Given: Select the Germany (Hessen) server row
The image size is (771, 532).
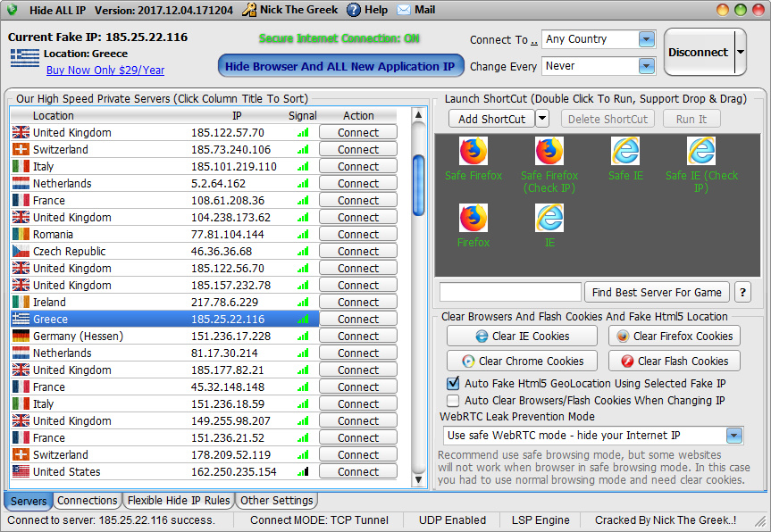Looking at the screenshot, I should [x=164, y=336].
